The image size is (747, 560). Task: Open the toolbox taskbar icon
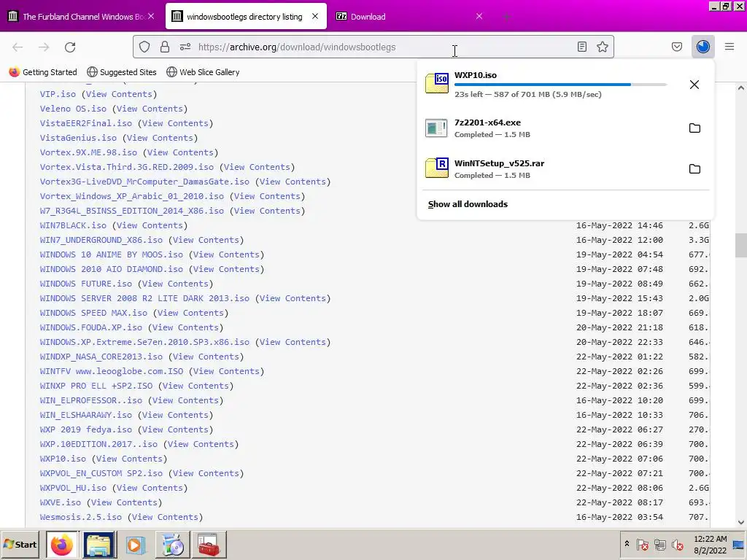208,544
